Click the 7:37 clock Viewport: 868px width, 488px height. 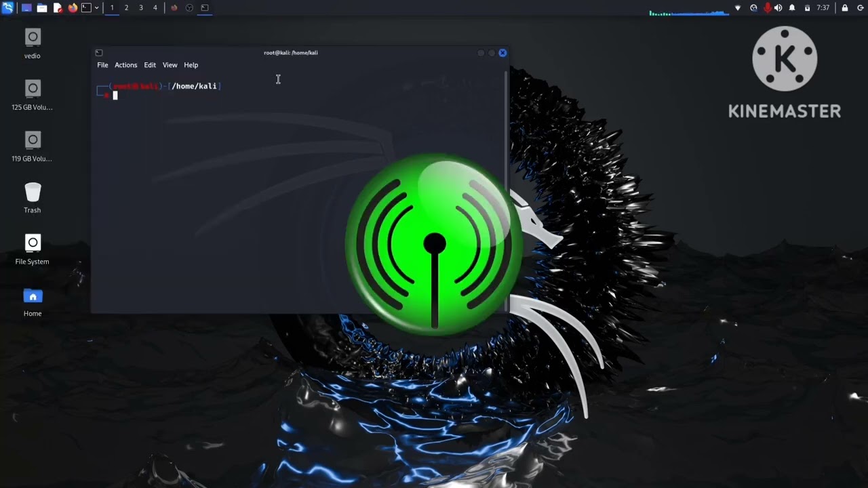[x=823, y=8]
